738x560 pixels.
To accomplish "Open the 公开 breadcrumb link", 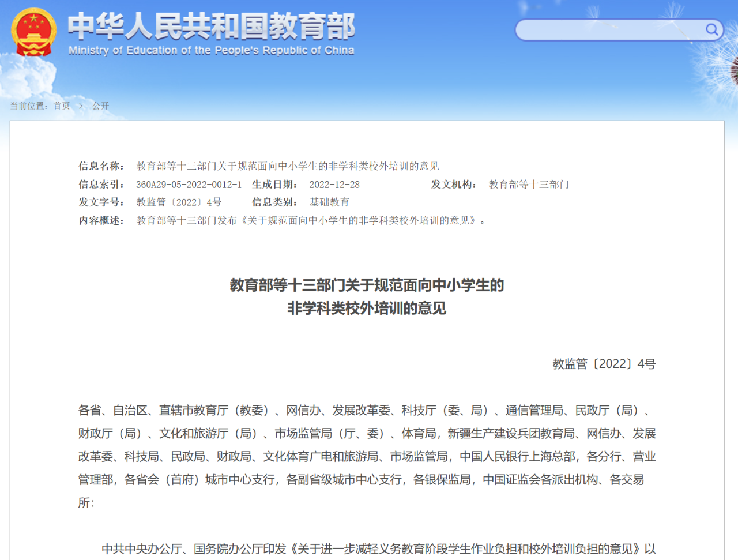I will [x=100, y=106].
